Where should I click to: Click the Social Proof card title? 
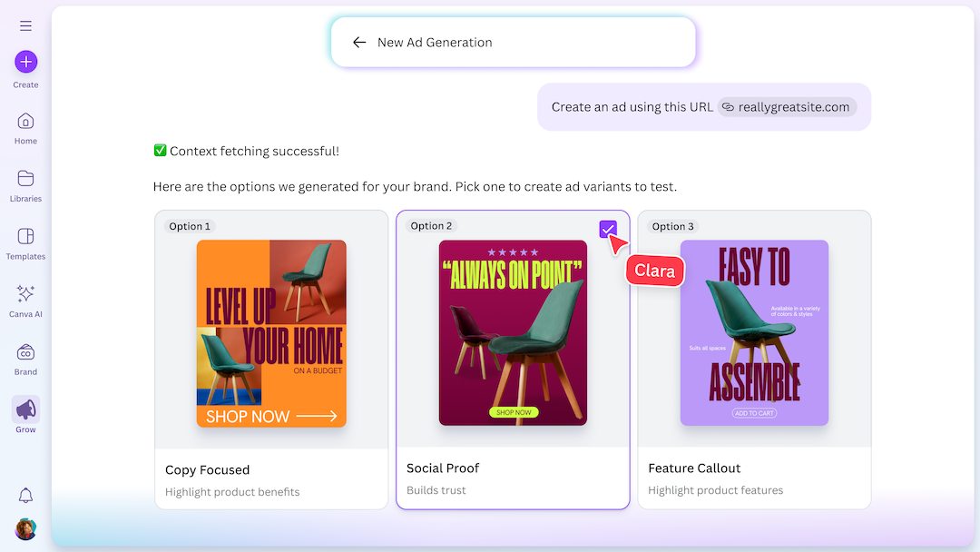pos(443,468)
